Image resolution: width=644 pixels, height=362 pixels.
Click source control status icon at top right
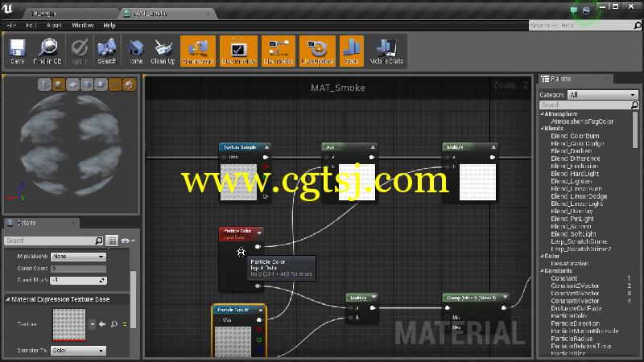coord(574,10)
